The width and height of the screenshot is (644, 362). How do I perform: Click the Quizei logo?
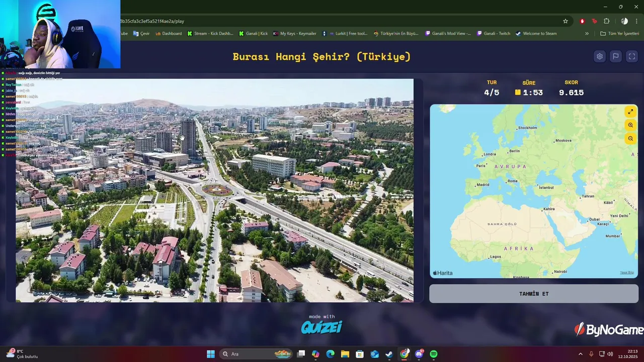(321, 327)
